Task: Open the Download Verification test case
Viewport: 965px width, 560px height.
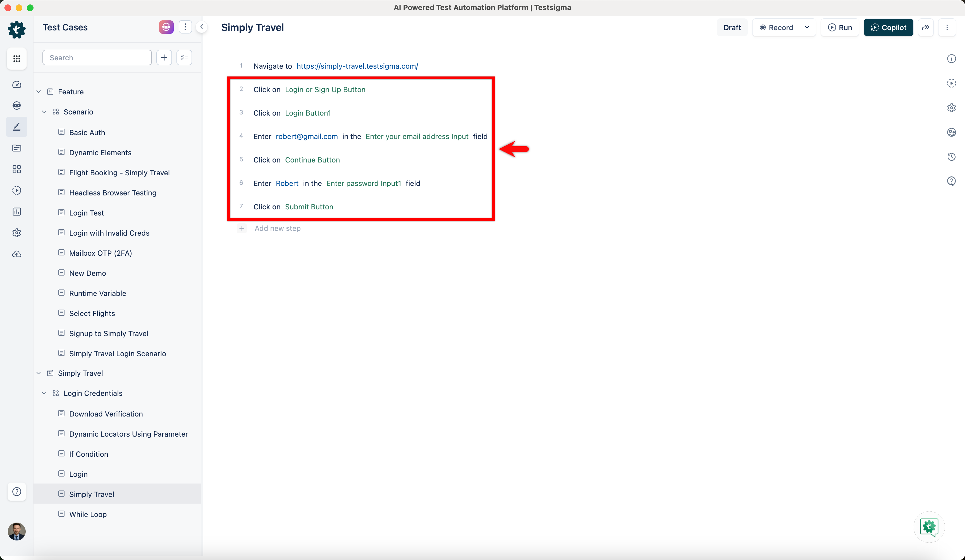Action: [106, 414]
